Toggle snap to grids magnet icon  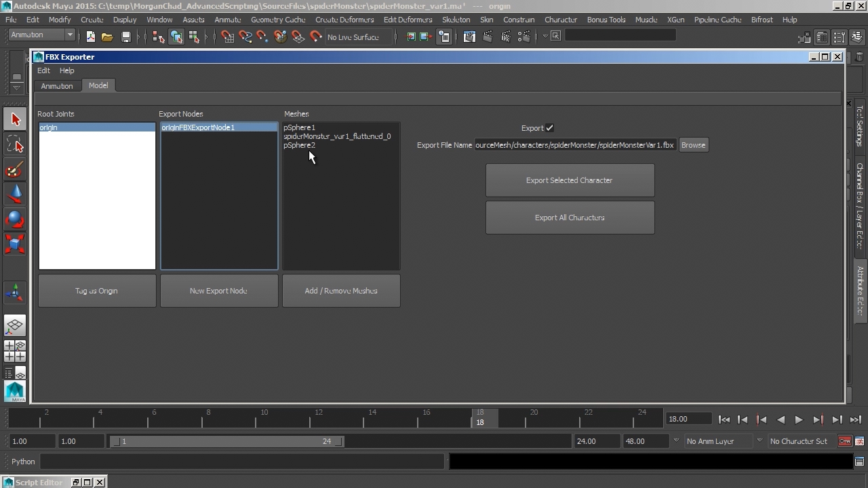coord(228,37)
